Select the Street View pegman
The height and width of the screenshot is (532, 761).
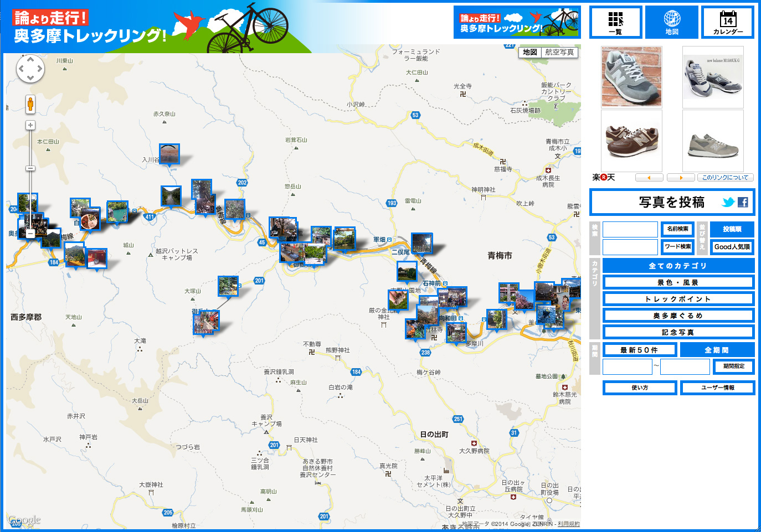30,104
